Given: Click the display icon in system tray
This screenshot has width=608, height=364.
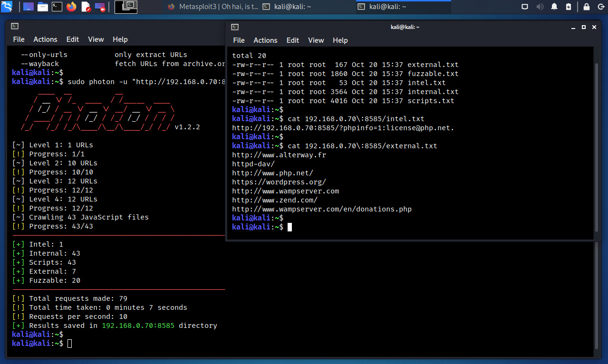Looking at the screenshot, I should click(525, 7).
